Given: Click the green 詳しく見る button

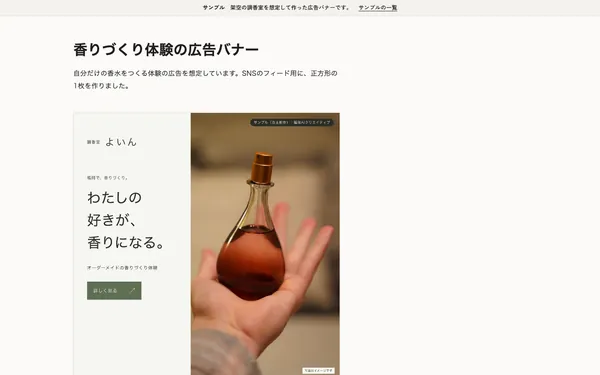Looking at the screenshot, I should [114, 291].
